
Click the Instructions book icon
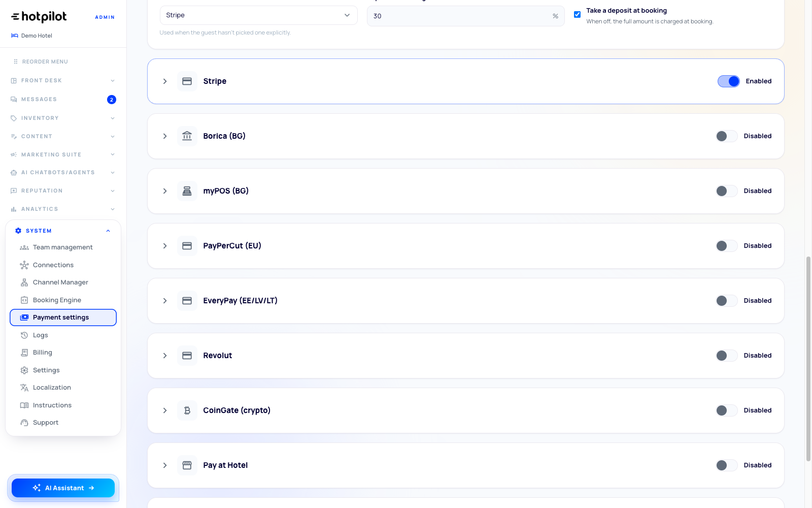pos(24,405)
